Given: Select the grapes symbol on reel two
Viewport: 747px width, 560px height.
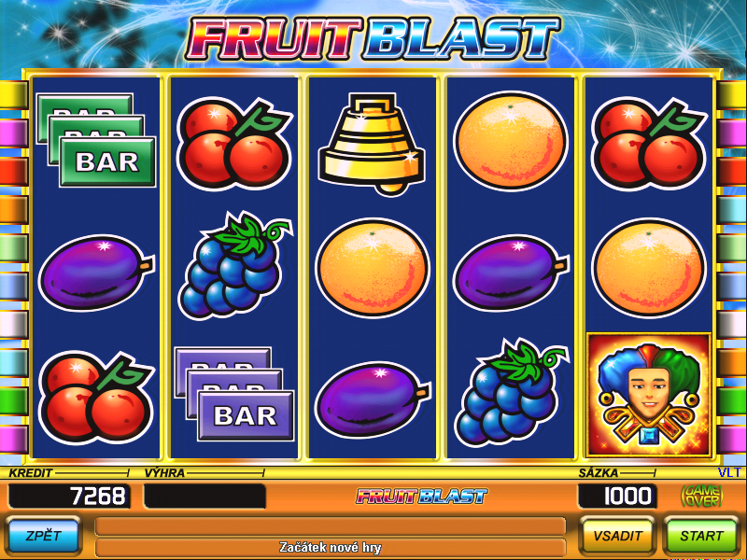Looking at the screenshot, I should coord(234,265).
